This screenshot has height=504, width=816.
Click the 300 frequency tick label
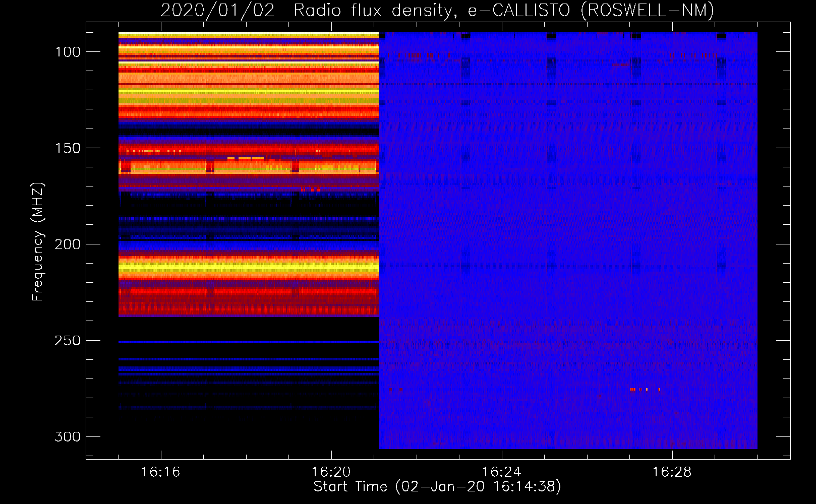pos(68,436)
